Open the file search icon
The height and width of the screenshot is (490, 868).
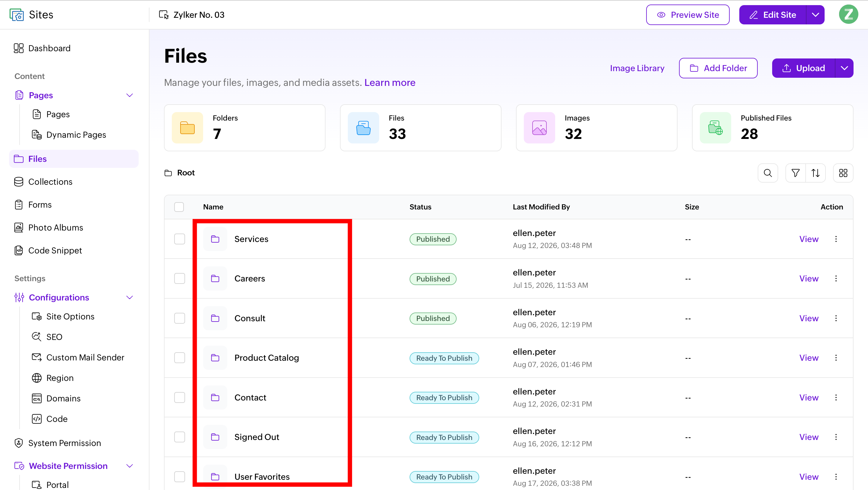(x=768, y=173)
